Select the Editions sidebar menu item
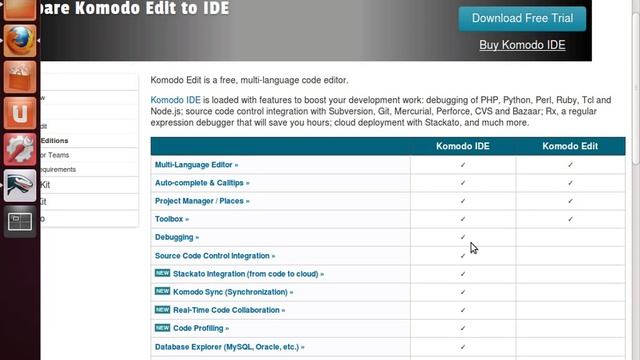Screen dimensions: 640x360 coord(54,140)
